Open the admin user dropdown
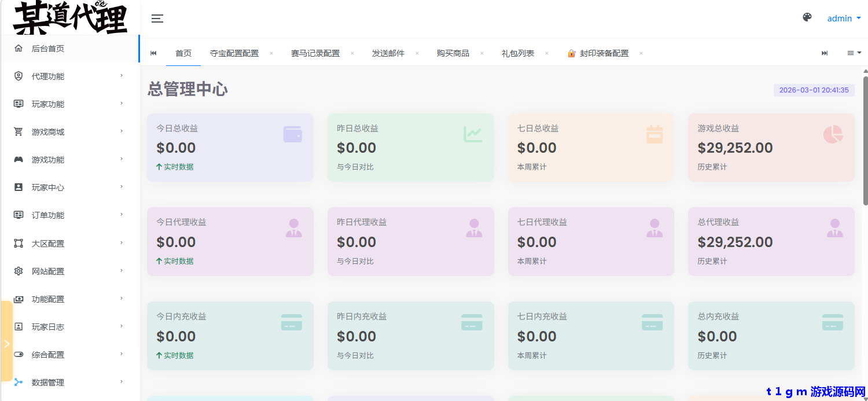 click(844, 19)
